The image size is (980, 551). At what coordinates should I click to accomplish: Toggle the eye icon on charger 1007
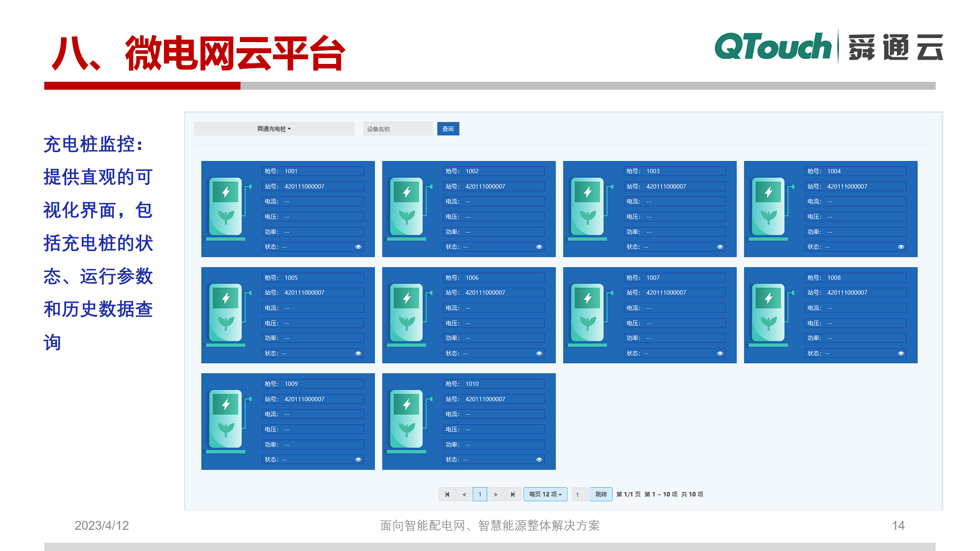(x=720, y=353)
